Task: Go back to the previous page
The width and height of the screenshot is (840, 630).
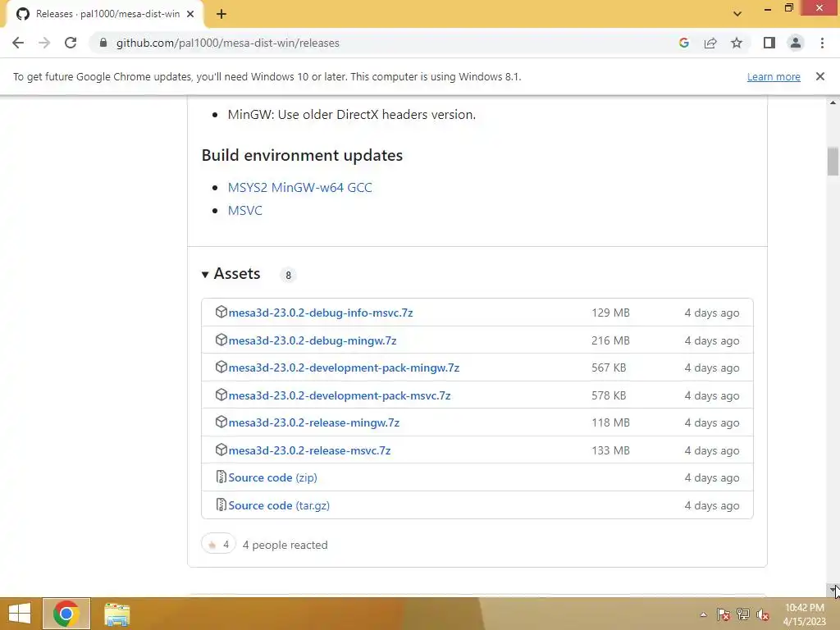Action: (18, 43)
